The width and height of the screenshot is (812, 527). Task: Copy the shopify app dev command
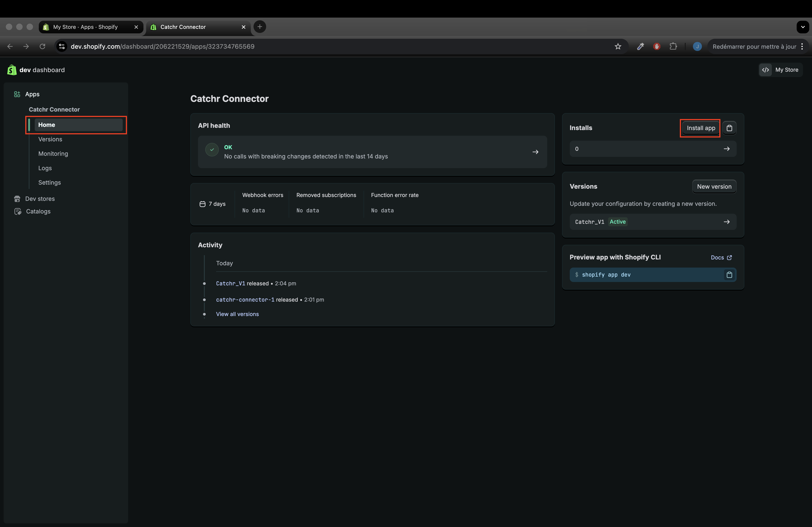729,275
